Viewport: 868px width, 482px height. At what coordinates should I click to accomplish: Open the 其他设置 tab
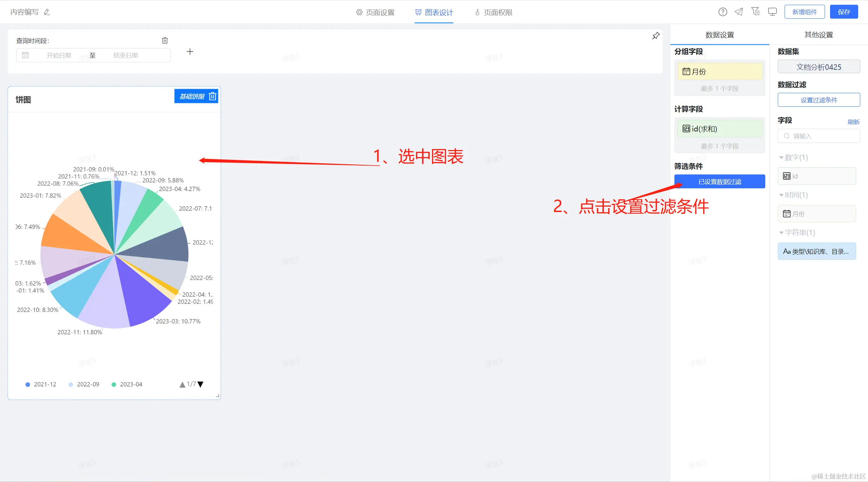pos(818,35)
